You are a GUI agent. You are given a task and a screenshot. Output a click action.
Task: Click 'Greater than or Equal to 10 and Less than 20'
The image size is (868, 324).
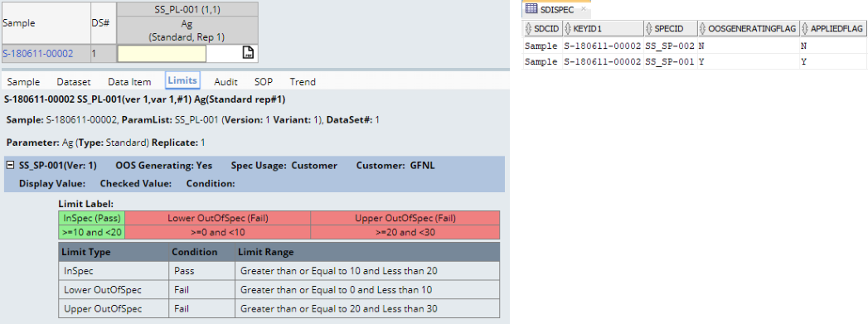click(340, 271)
